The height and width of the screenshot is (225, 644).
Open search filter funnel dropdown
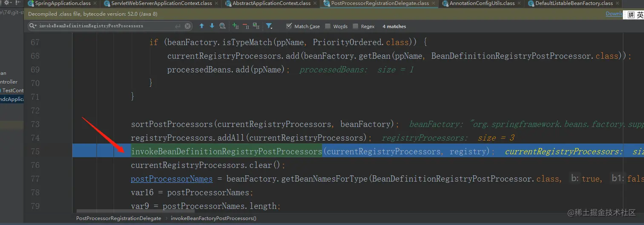[x=269, y=26]
